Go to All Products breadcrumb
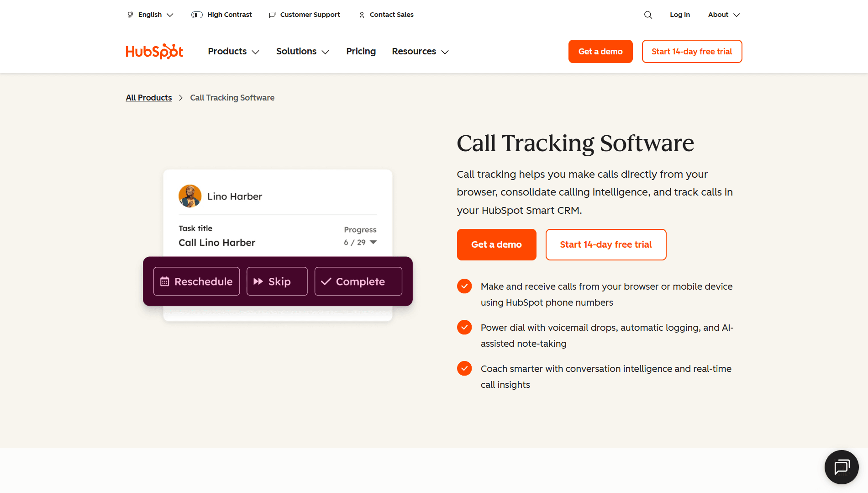 click(149, 98)
